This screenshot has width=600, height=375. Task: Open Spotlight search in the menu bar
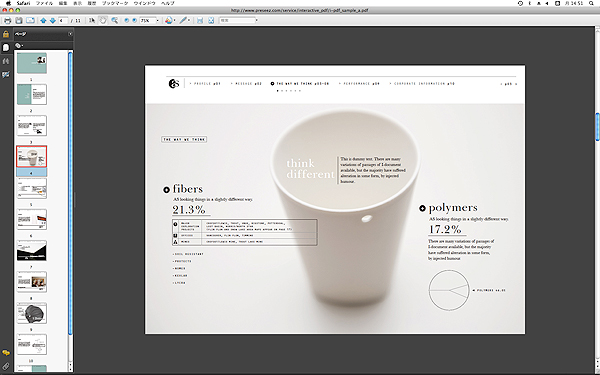coord(592,3)
